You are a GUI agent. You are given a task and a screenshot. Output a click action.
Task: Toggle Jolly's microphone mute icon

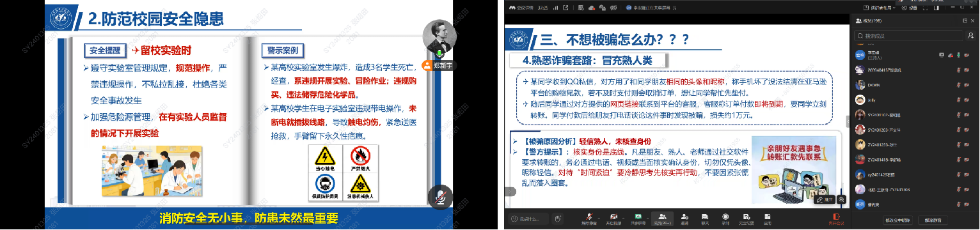pyautogui.click(x=958, y=100)
